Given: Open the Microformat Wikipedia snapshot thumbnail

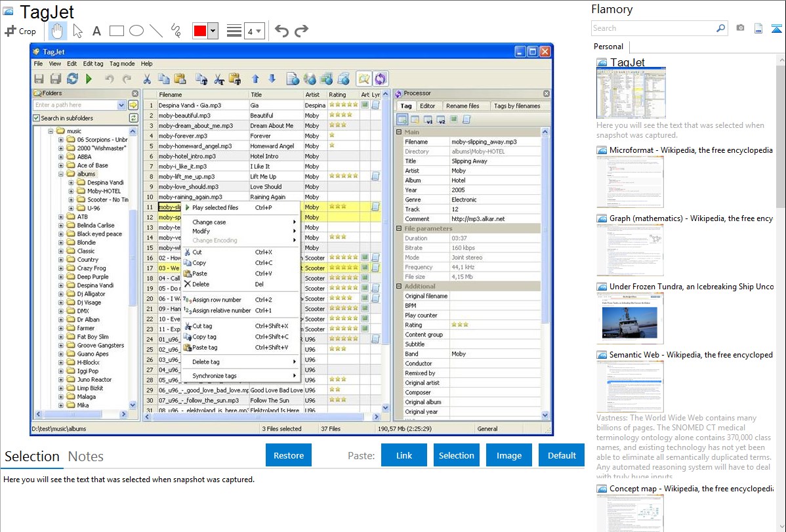Looking at the screenshot, I should click(x=630, y=182).
